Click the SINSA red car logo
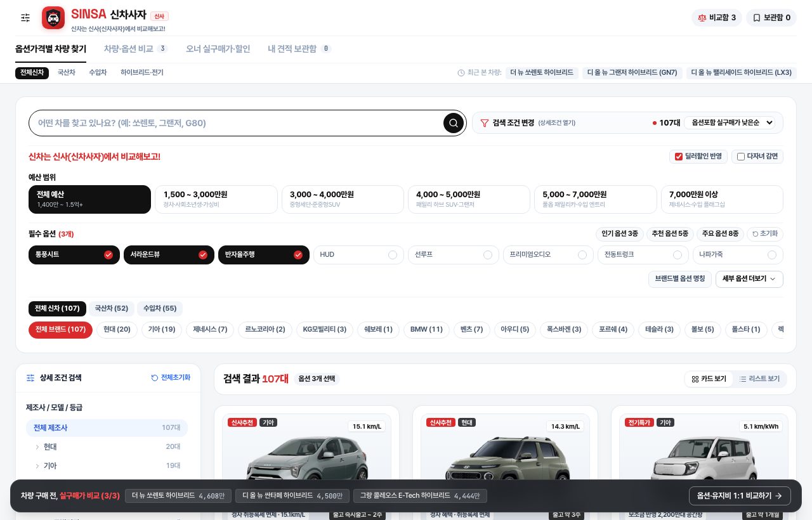Viewport: 812px width, 520px height. (x=53, y=18)
